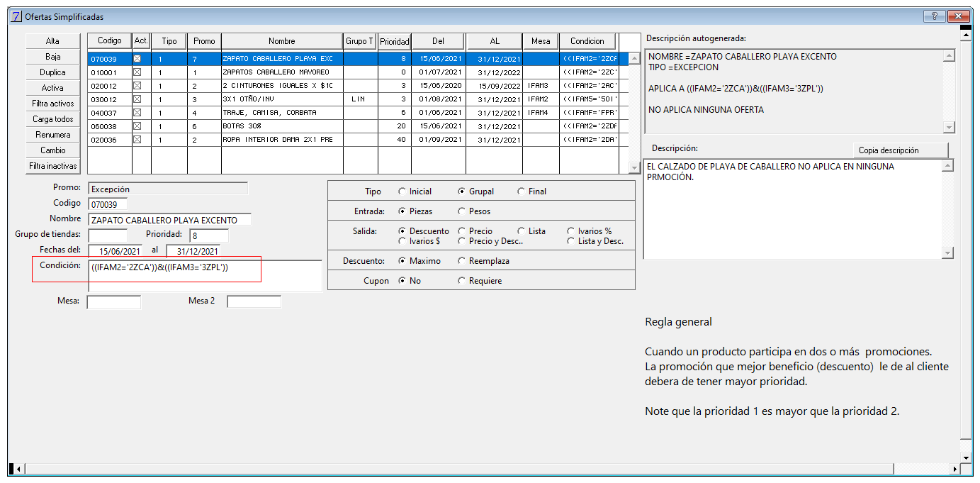Click the Renumera button
This screenshot has width=980, height=483.
(x=52, y=135)
